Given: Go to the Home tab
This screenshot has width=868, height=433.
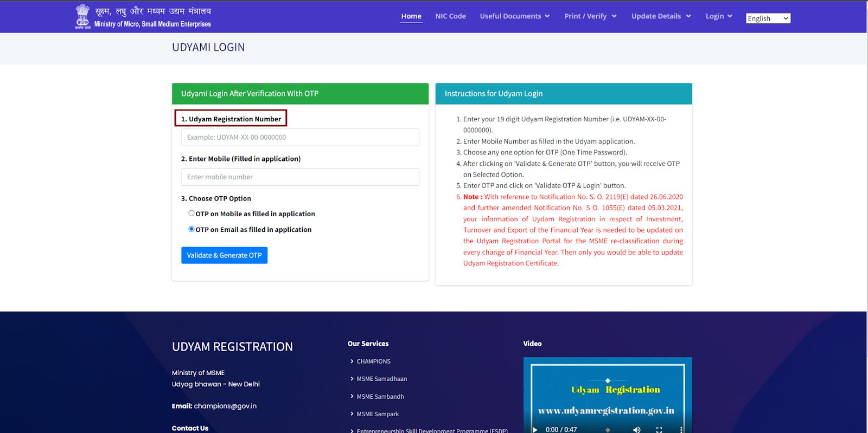Looking at the screenshot, I should (411, 16).
